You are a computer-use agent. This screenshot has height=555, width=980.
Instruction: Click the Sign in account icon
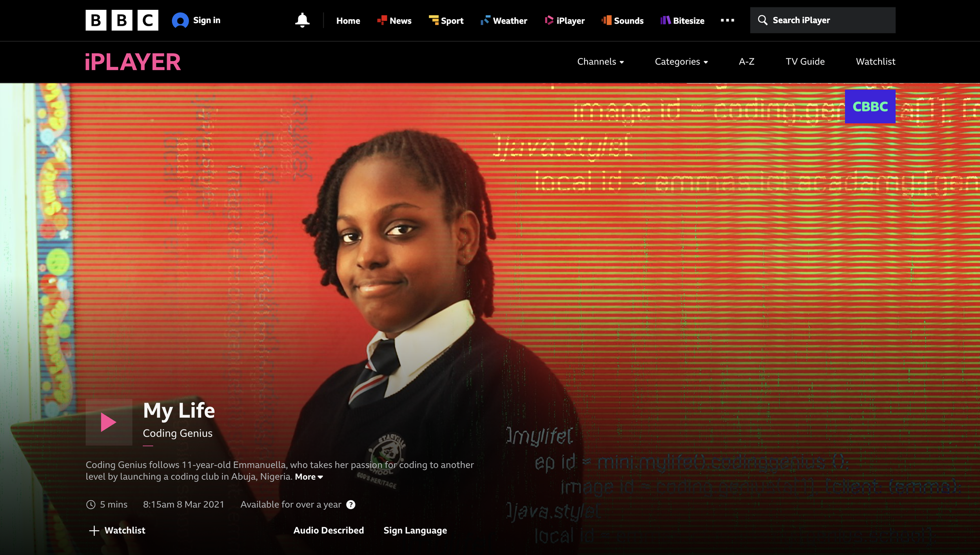click(180, 20)
